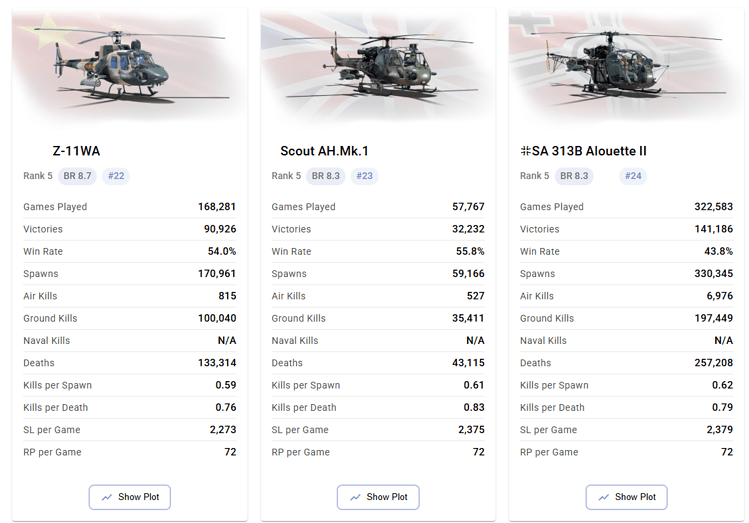Image resolution: width=749 pixels, height=523 pixels.
Task: Click the chart icon on Scout's plot button
Action: tap(354, 497)
